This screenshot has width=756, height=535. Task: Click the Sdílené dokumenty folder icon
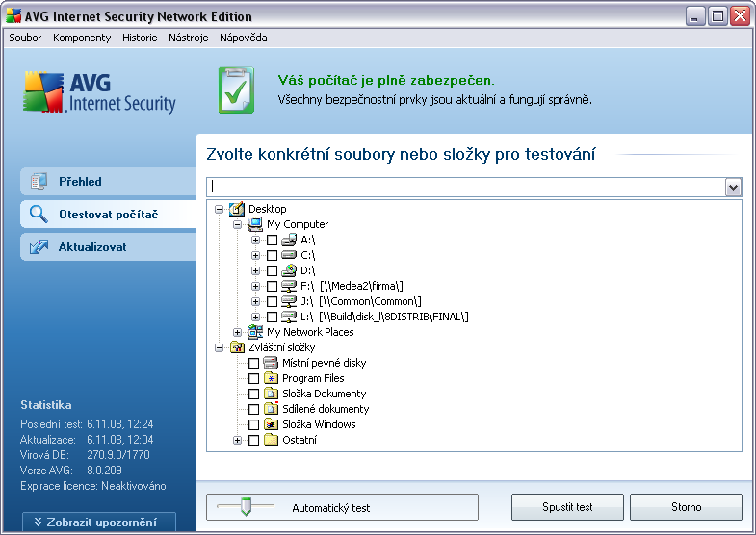coord(271,409)
